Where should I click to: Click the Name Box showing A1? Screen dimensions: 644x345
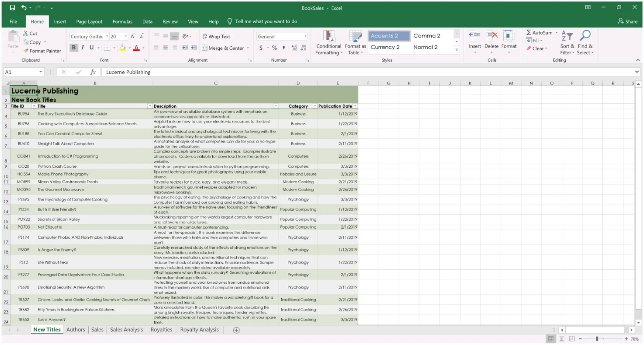click(x=20, y=72)
